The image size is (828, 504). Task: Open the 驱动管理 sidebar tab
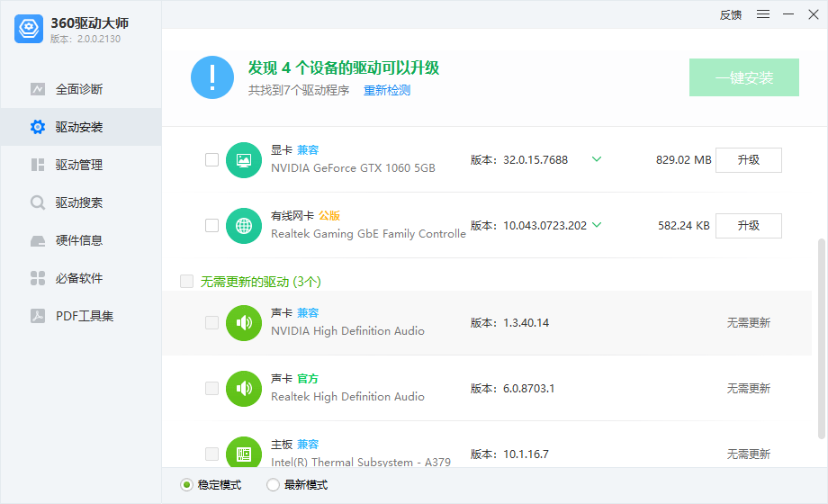pyautogui.click(x=79, y=165)
